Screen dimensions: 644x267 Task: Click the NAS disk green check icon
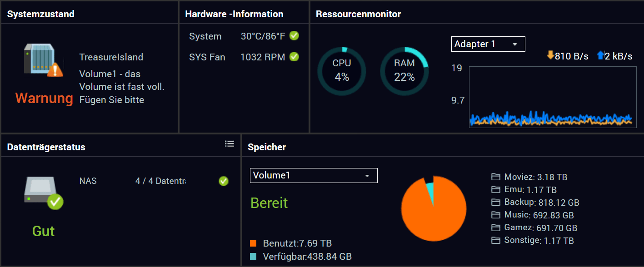[x=224, y=181]
